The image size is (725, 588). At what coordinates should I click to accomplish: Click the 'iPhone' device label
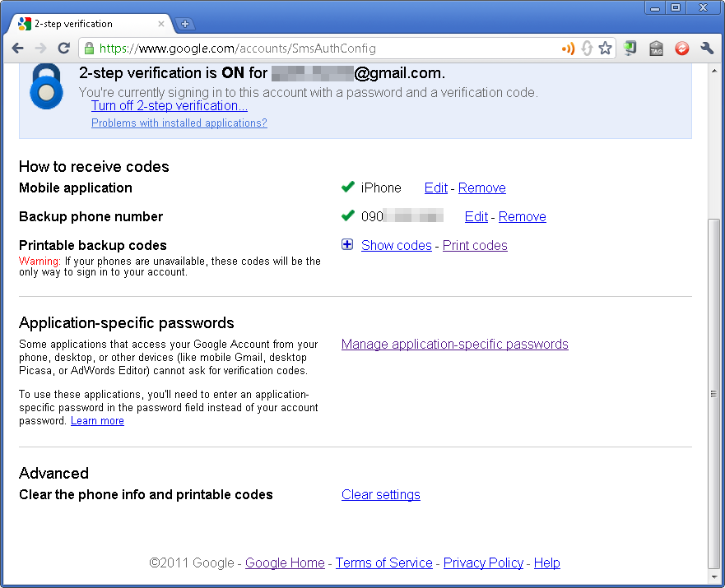click(x=381, y=188)
